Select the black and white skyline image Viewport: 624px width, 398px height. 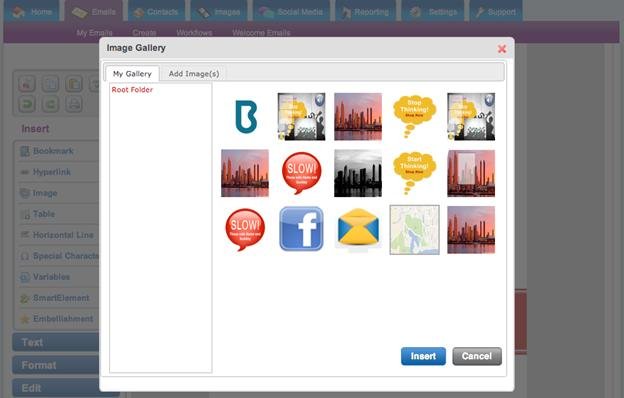(358, 173)
